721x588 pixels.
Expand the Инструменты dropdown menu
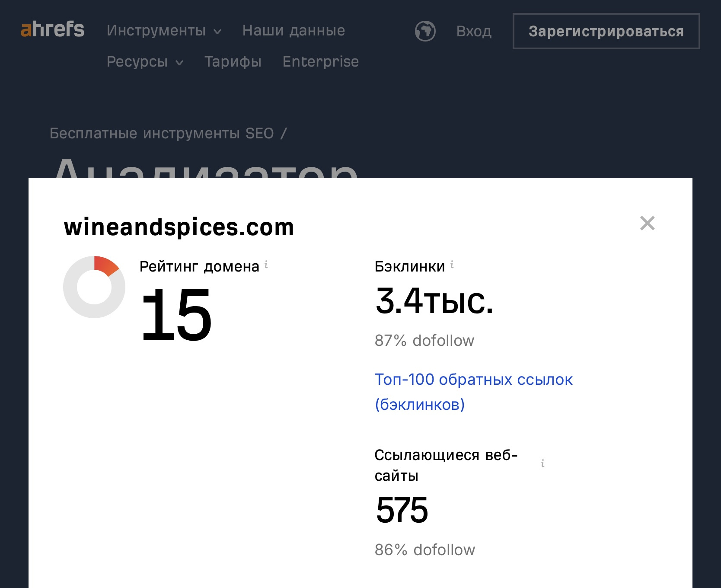pos(164,31)
